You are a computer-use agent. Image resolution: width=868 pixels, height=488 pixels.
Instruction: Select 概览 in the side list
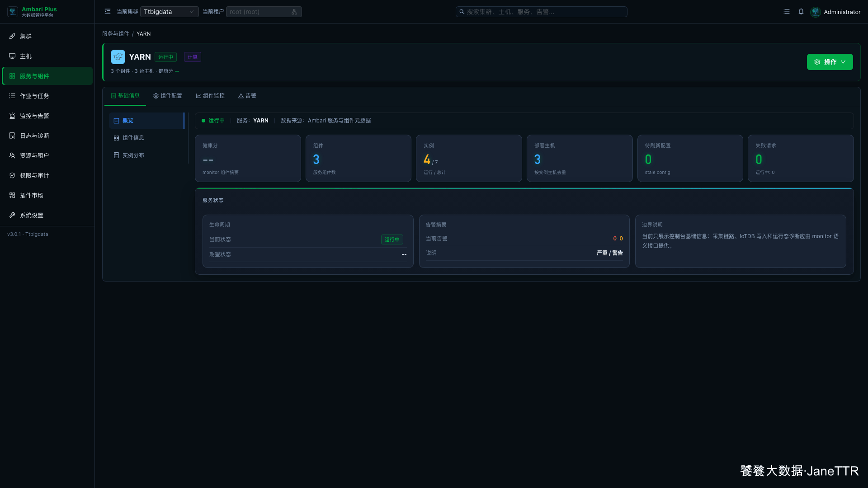pyautogui.click(x=146, y=121)
